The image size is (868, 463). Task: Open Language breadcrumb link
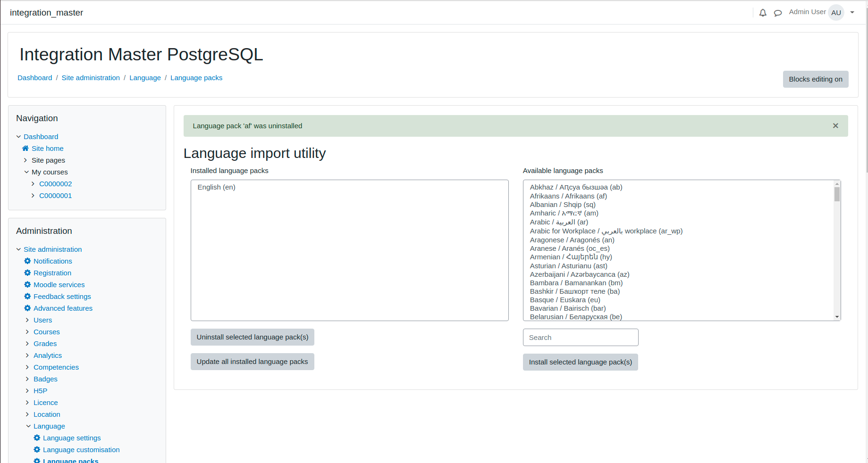(x=145, y=78)
